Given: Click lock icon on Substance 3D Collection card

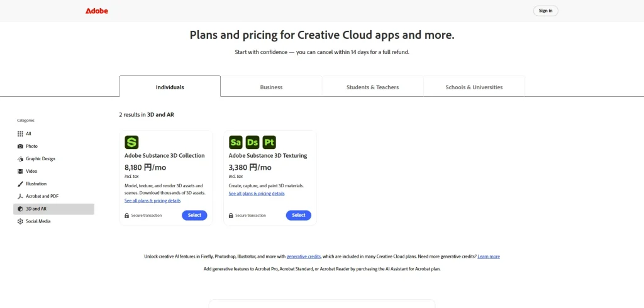Looking at the screenshot, I should tap(126, 216).
